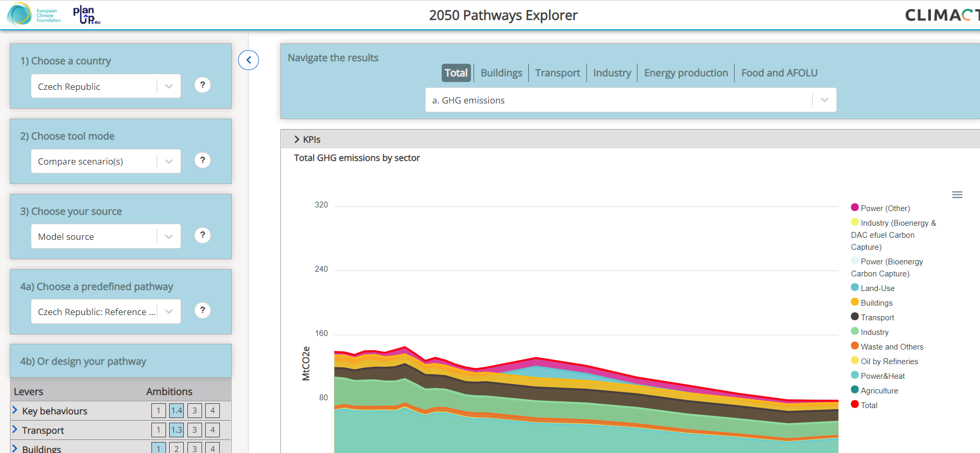Click the help icon for tool mode

203,160
